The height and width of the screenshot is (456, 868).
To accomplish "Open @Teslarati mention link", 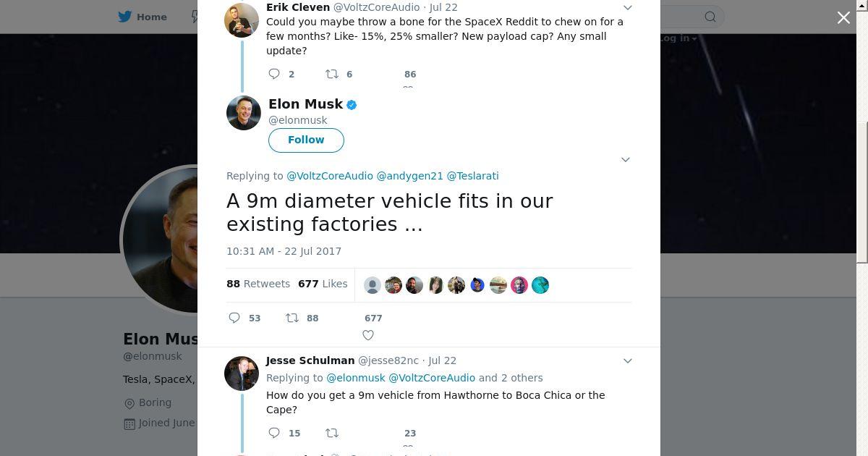I will tap(472, 176).
